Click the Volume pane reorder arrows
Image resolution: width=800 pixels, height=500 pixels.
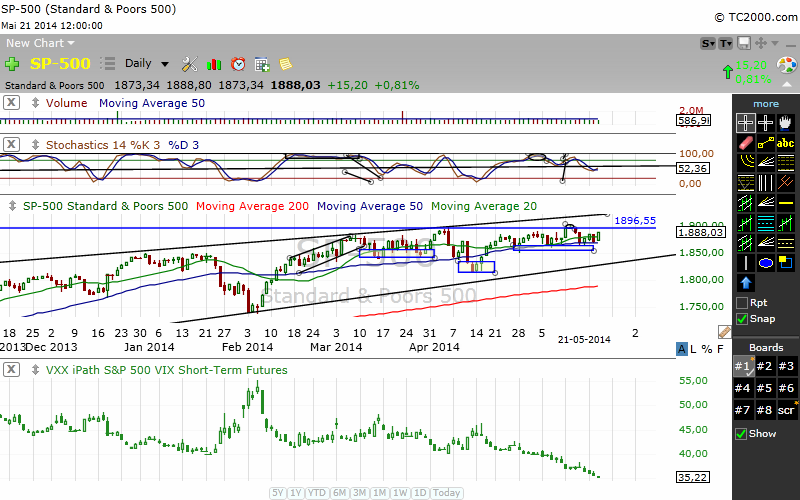tap(35, 103)
